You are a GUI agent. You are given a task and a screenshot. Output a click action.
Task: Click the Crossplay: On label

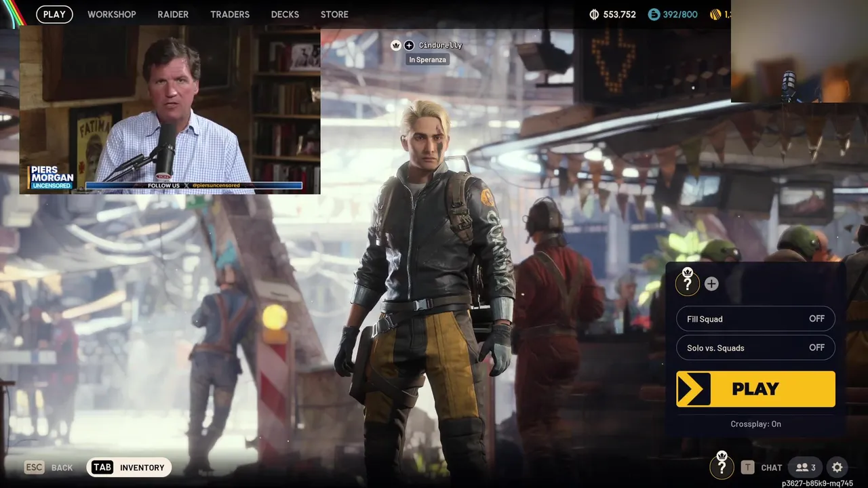pos(755,424)
